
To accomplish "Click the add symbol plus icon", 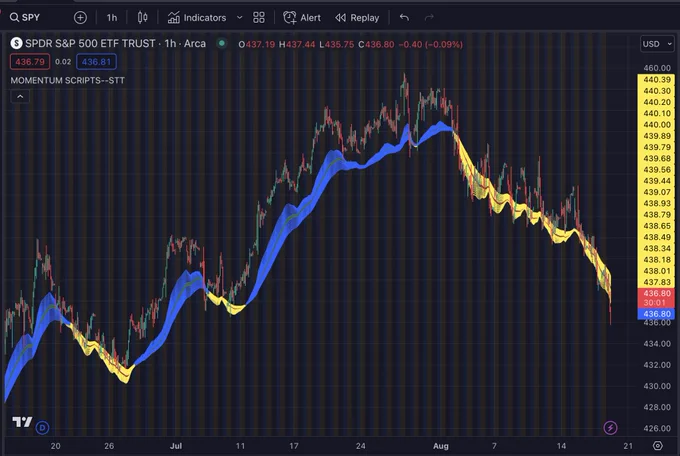I will [80, 17].
